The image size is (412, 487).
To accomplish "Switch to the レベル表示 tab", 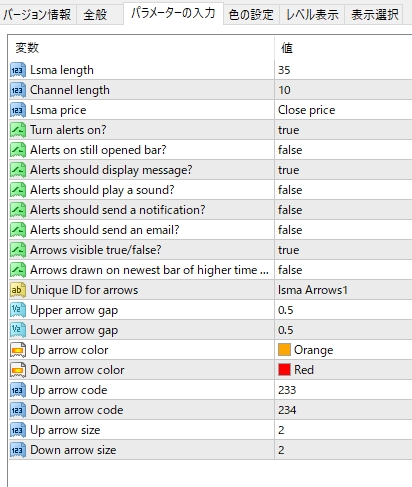I will click(312, 15).
